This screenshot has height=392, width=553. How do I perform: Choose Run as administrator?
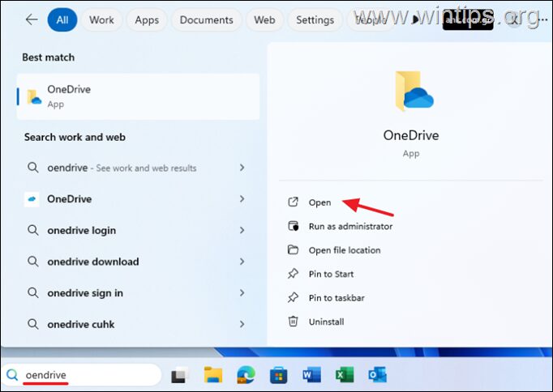coord(350,227)
